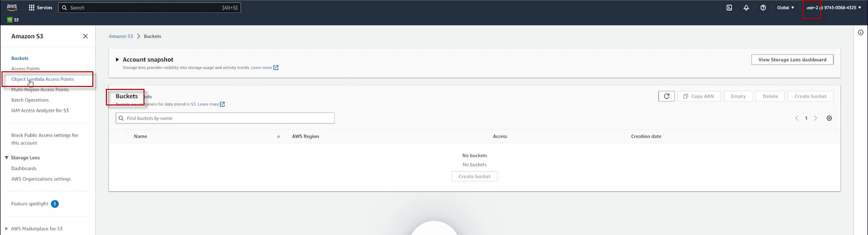Expand AWS Marketplace for S3
Viewport: 868px width, 235px height.
point(7,228)
